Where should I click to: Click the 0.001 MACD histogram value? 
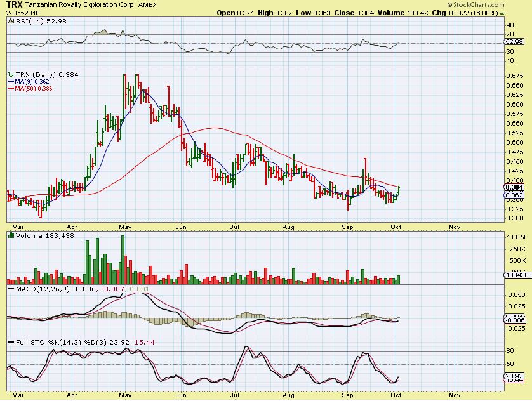(139, 289)
